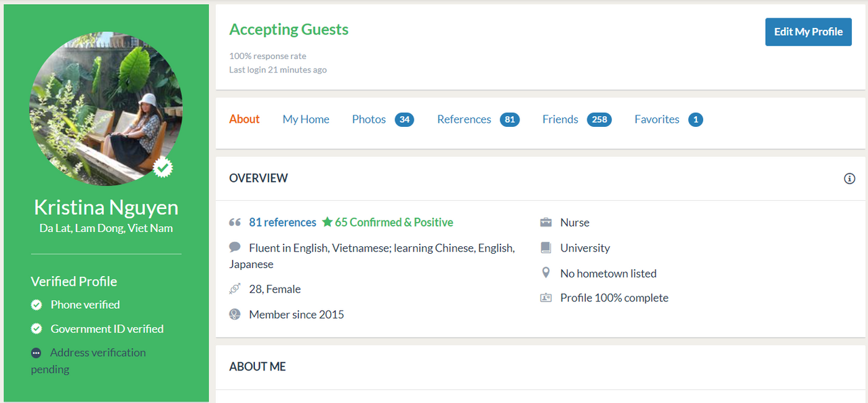The image size is (868, 403).
Task: Click the book icon beside University
Action: (x=546, y=248)
